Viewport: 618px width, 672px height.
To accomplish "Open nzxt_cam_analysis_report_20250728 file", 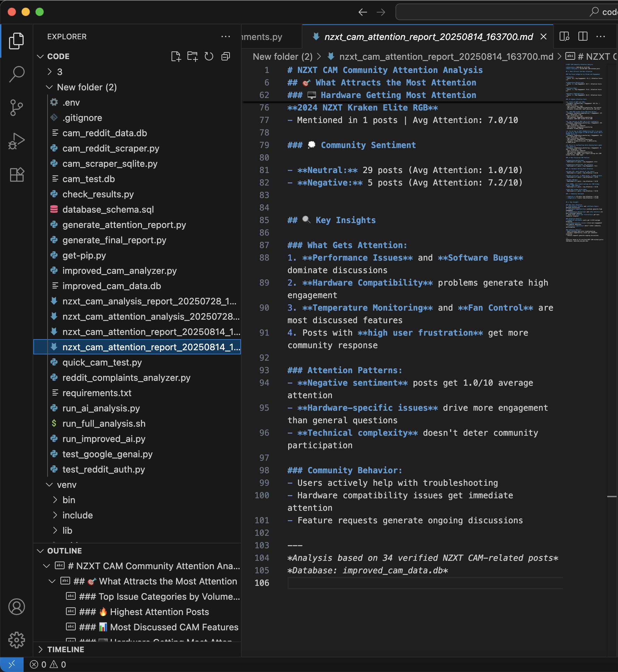I will [137, 301].
